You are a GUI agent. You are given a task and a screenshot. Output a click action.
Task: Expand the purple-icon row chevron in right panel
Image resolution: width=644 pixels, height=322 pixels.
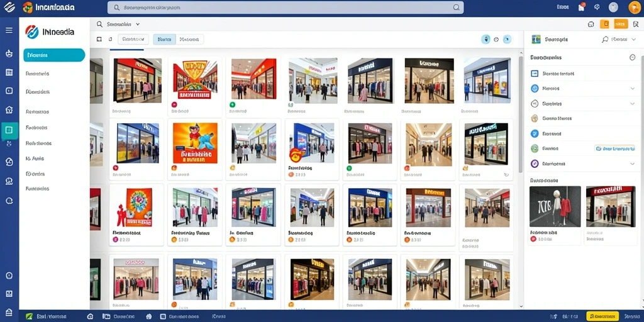(x=633, y=164)
